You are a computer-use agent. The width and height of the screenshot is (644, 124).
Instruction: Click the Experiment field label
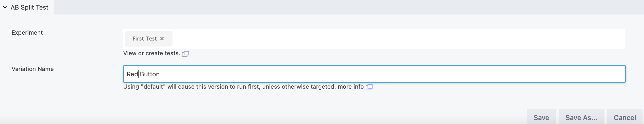27,33
